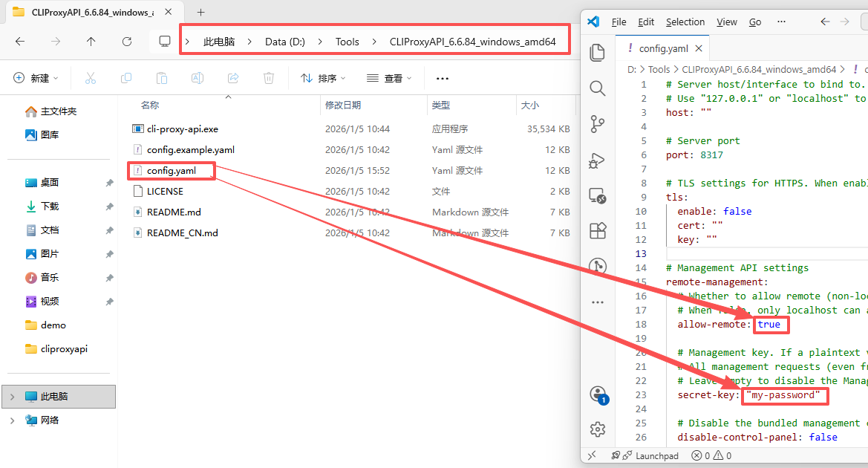Click the Paste icon in the Explorer toolbar

coord(161,77)
